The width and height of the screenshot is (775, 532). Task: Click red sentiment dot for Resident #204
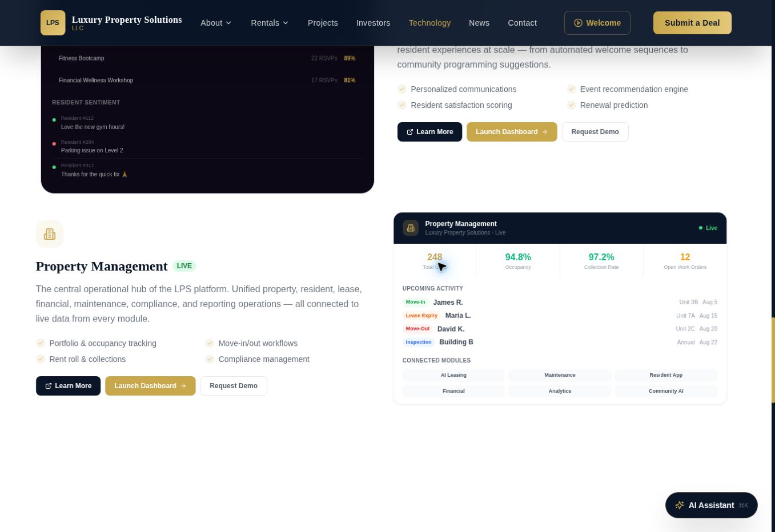tap(54, 144)
